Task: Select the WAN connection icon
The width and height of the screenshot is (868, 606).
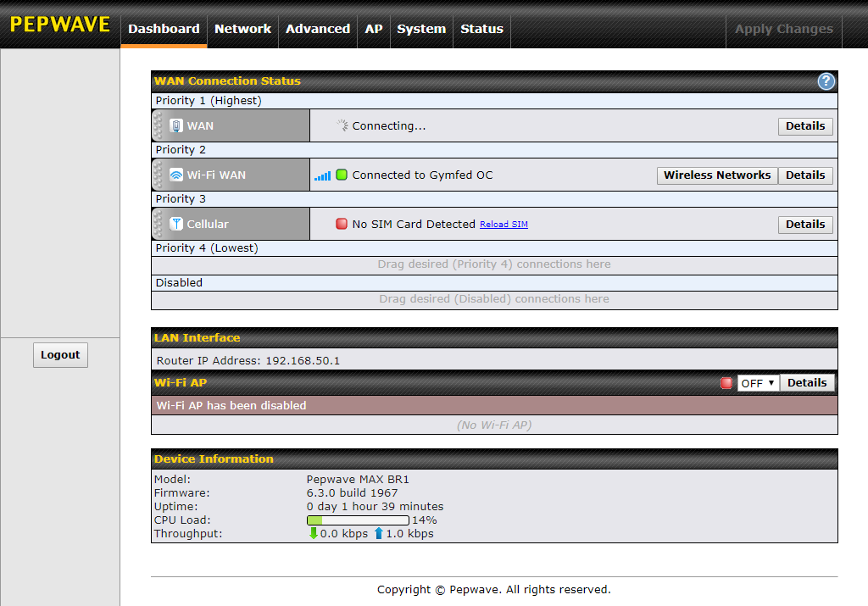Action: pos(176,125)
